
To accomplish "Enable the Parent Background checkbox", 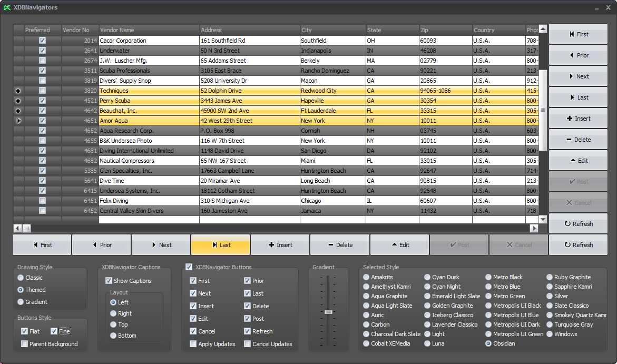I will [x=25, y=344].
